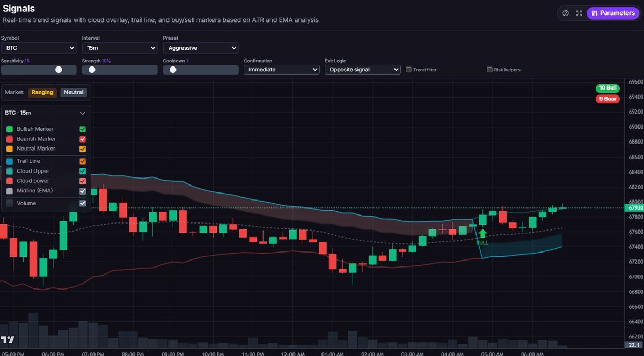Open the Interval dropdown

pos(119,48)
